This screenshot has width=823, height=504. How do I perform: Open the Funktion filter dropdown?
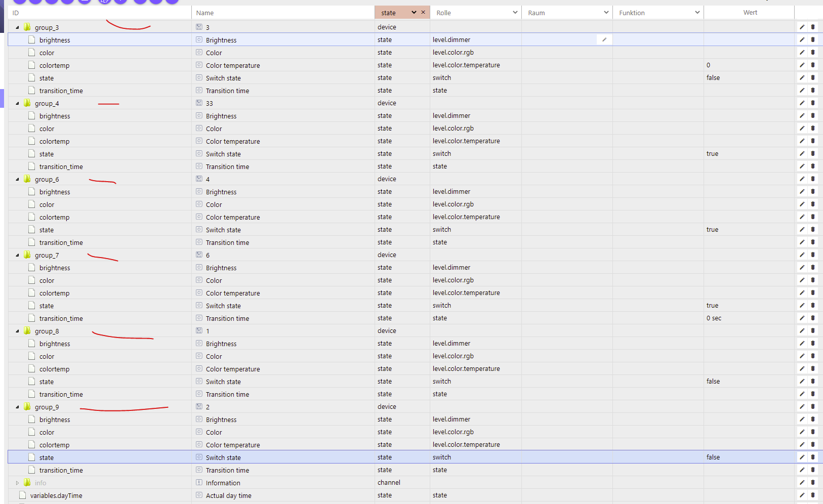point(697,12)
